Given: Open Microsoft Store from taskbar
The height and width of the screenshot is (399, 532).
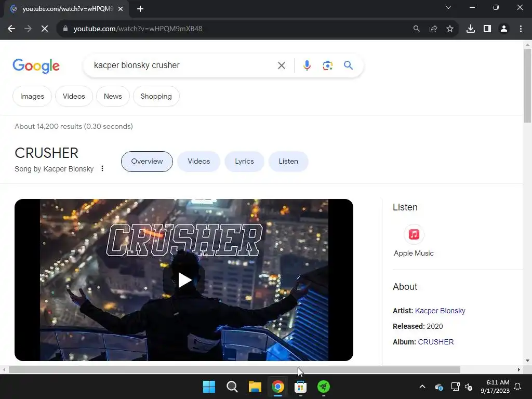Looking at the screenshot, I should tap(301, 387).
